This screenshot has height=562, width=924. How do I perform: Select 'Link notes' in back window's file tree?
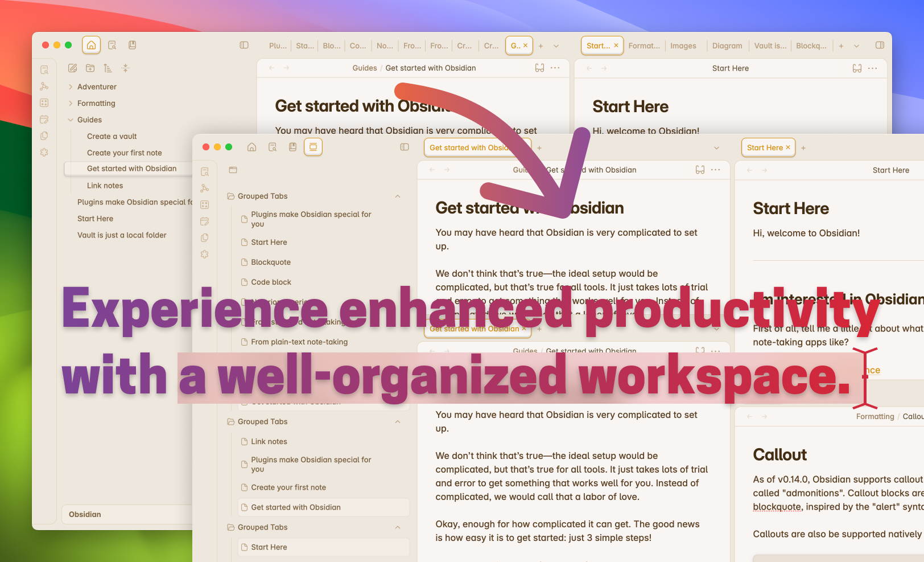coord(105,186)
